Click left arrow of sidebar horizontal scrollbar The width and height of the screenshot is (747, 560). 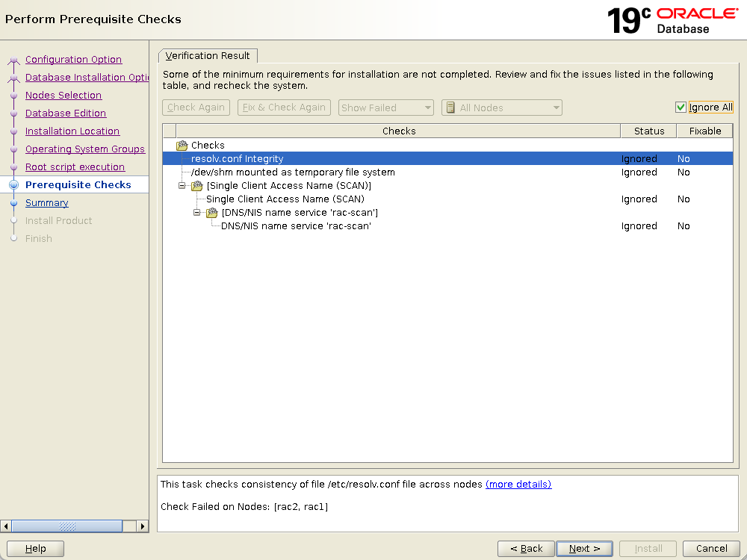click(x=6, y=526)
